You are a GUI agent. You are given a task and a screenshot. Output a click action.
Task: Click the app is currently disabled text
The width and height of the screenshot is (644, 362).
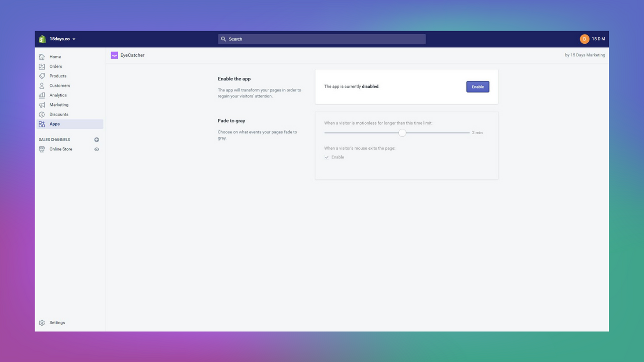(352, 86)
